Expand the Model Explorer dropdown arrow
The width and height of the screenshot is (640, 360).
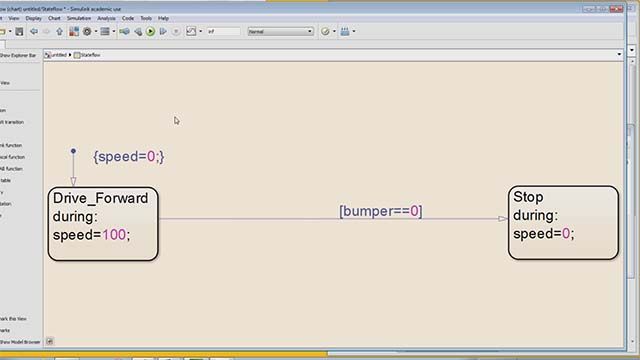(114, 31)
